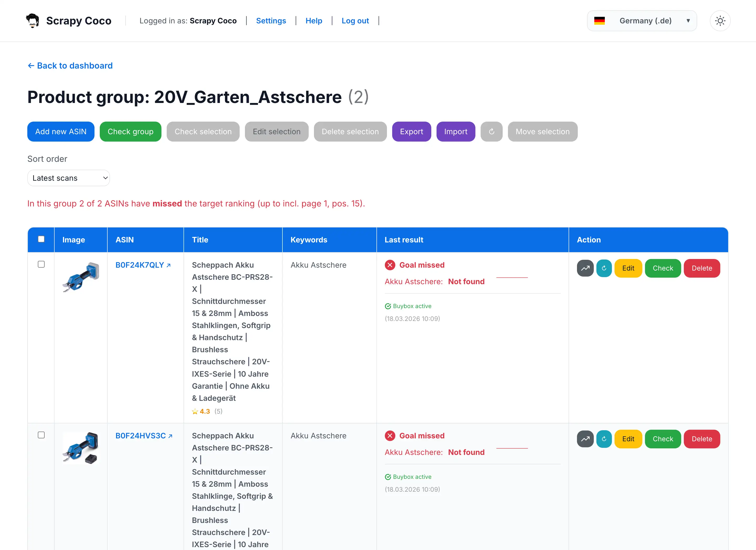Click the rating star icon next to 4.3
Screen dimensions: 756x550
(x=195, y=411)
